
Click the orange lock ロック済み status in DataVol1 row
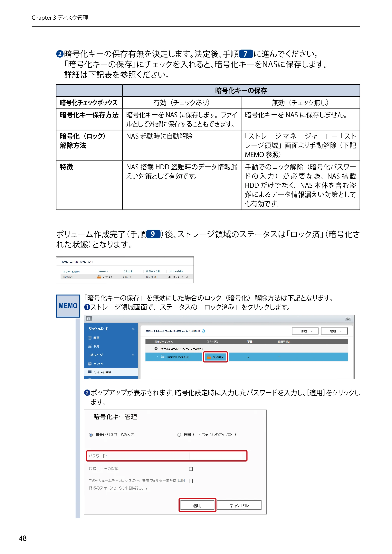215,357
